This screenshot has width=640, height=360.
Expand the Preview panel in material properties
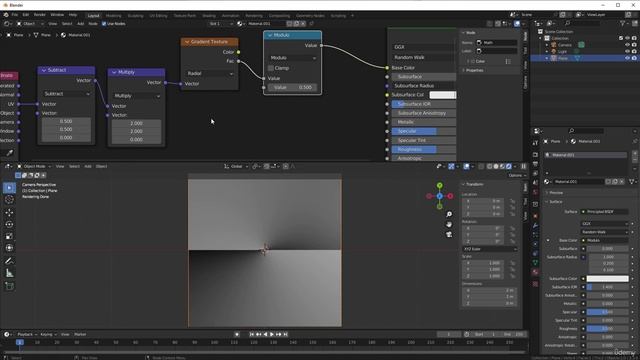pyautogui.click(x=556, y=193)
